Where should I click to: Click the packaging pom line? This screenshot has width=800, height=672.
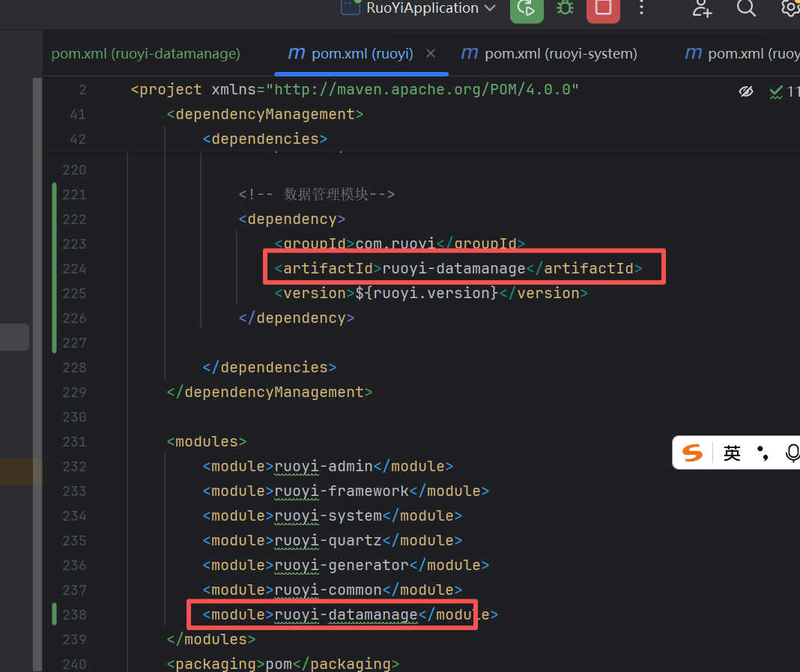[282, 664]
